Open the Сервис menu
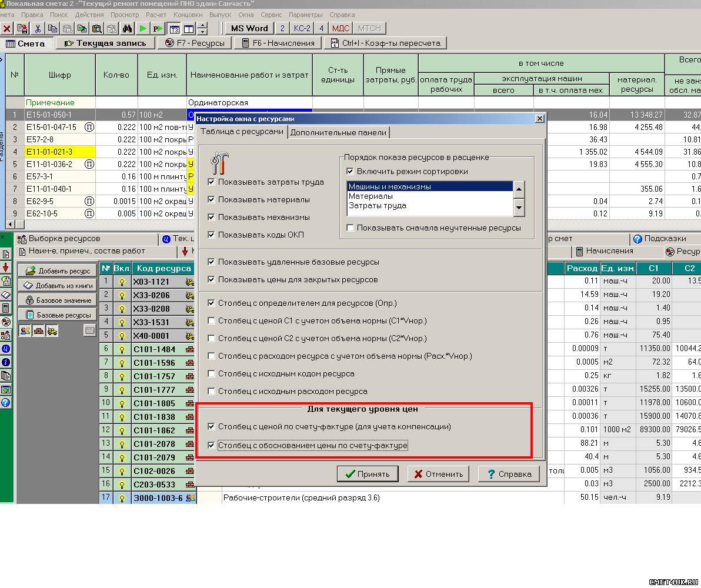This screenshot has height=588, width=701. click(271, 15)
